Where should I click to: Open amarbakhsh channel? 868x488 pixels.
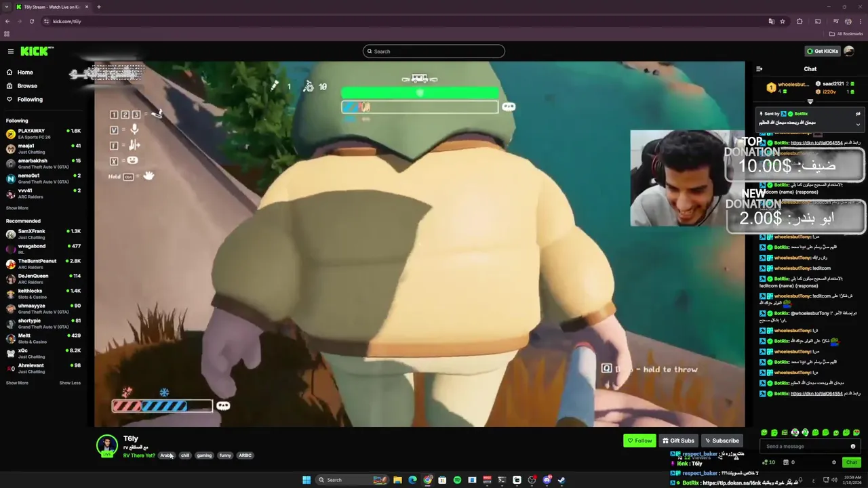[x=43, y=163]
